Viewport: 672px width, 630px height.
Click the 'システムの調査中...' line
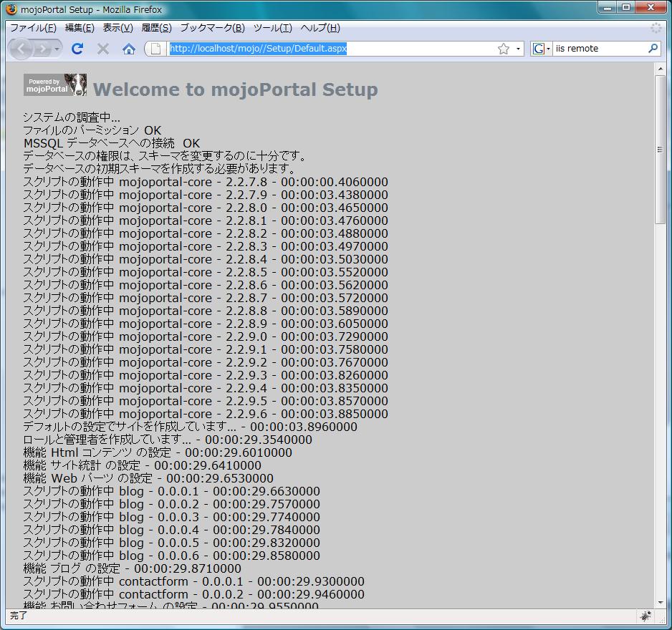coord(72,117)
